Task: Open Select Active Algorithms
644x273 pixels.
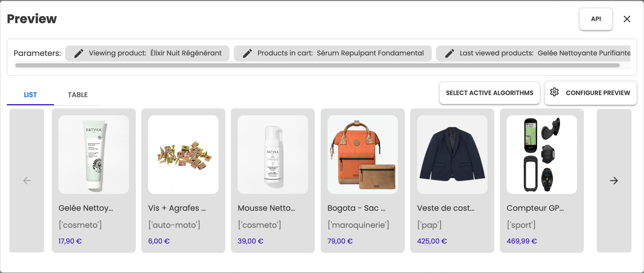Action: point(490,93)
